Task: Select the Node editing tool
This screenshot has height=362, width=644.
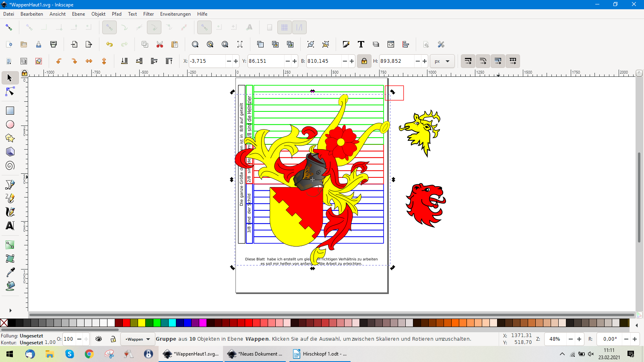Action: tap(10, 92)
